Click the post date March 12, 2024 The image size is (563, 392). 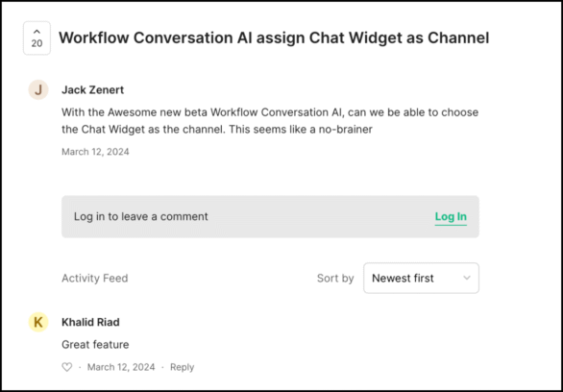95,152
